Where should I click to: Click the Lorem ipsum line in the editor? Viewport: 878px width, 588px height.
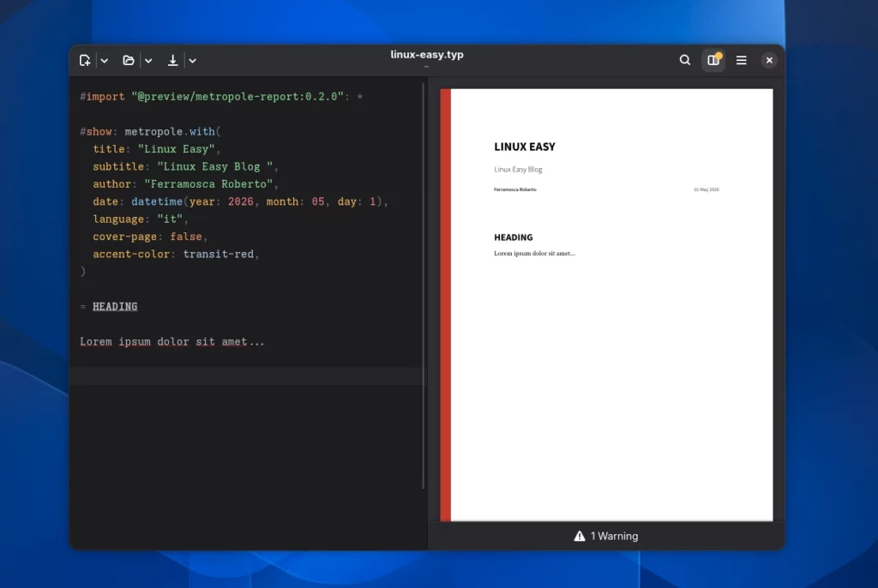(x=171, y=342)
